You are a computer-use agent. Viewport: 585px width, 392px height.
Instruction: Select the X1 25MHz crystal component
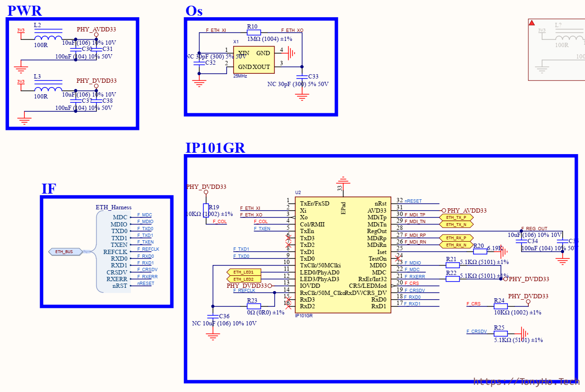click(253, 60)
